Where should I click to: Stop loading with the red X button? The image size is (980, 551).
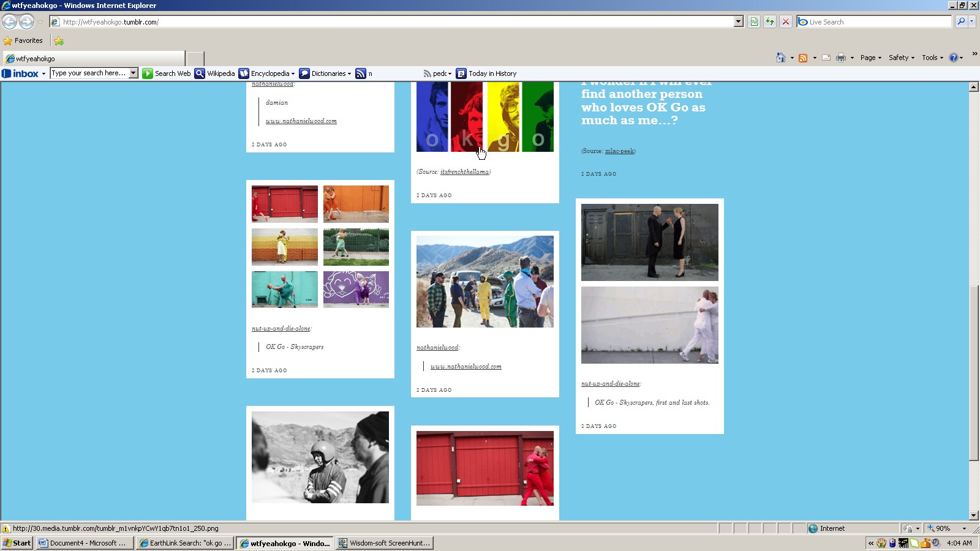786,21
